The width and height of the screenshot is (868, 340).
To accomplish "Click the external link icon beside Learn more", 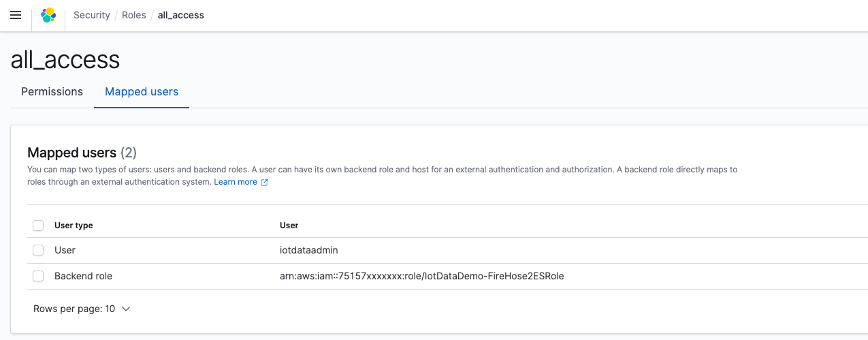I will [x=264, y=183].
